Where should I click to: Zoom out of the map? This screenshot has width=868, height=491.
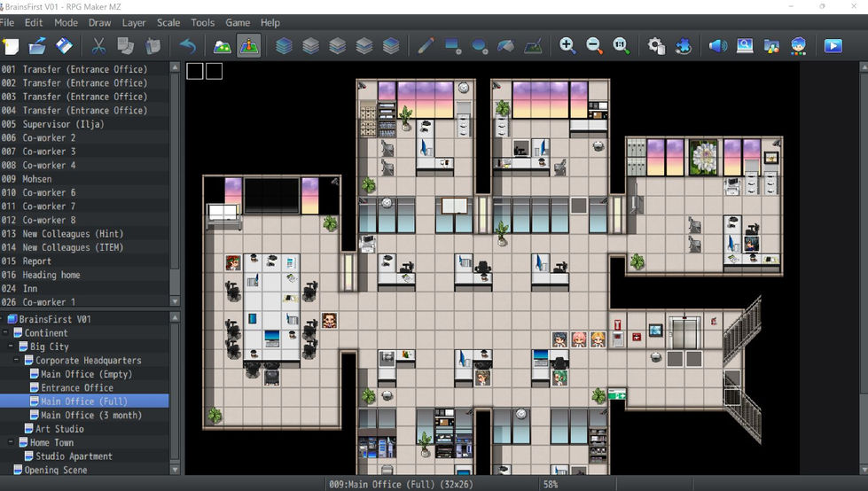point(595,46)
